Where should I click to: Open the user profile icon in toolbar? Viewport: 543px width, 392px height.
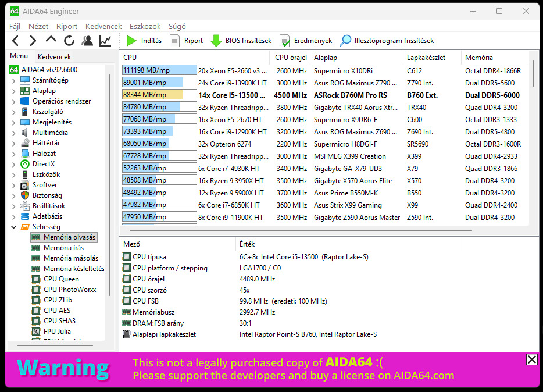87,41
